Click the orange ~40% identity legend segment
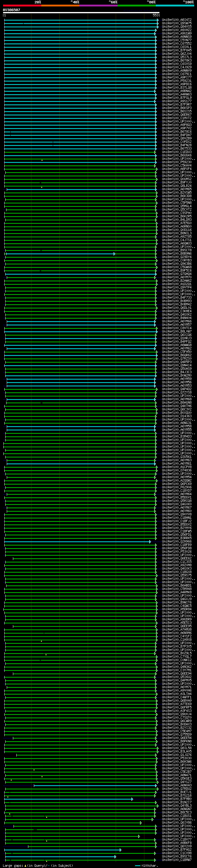 point(60,6)
